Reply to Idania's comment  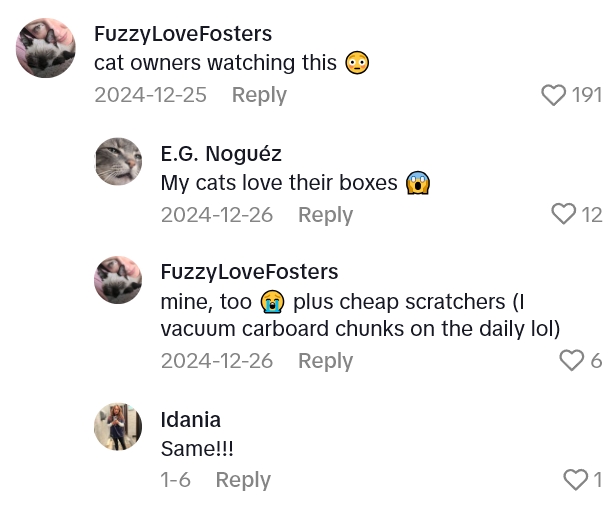pos(243,480)
